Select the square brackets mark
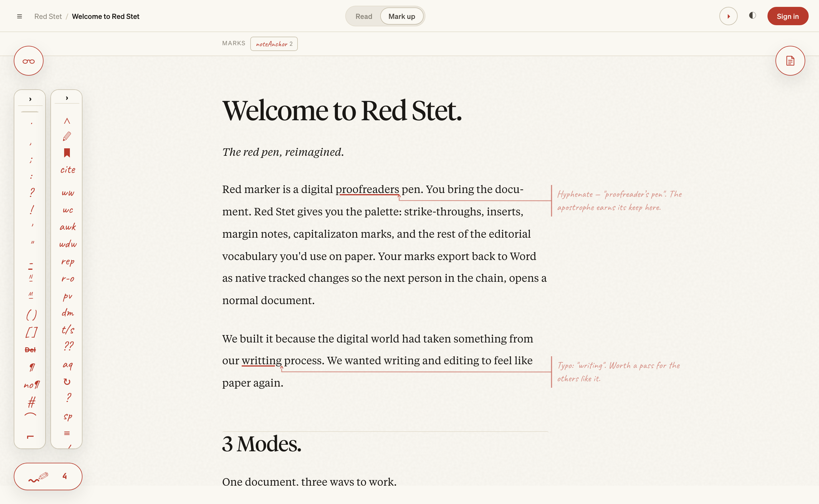 (31, 332)
